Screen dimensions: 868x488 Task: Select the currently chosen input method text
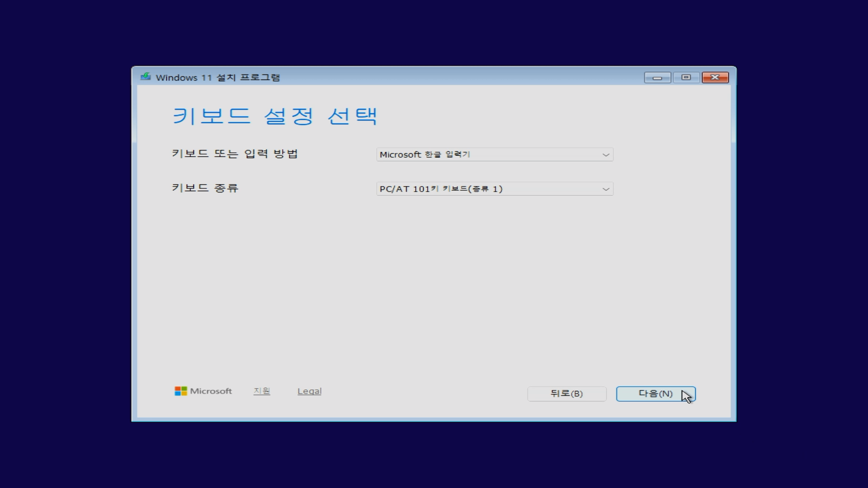coord(425,154)
